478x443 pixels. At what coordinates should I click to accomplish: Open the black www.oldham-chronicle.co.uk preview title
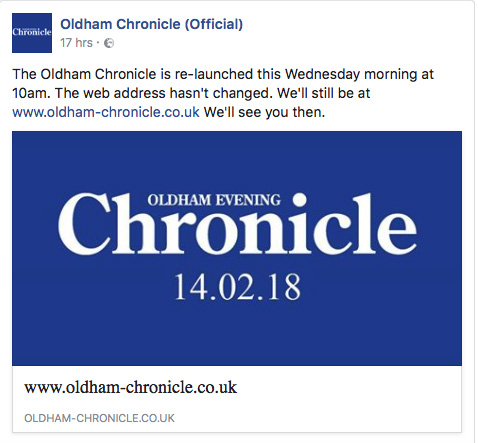coord(131,387)
